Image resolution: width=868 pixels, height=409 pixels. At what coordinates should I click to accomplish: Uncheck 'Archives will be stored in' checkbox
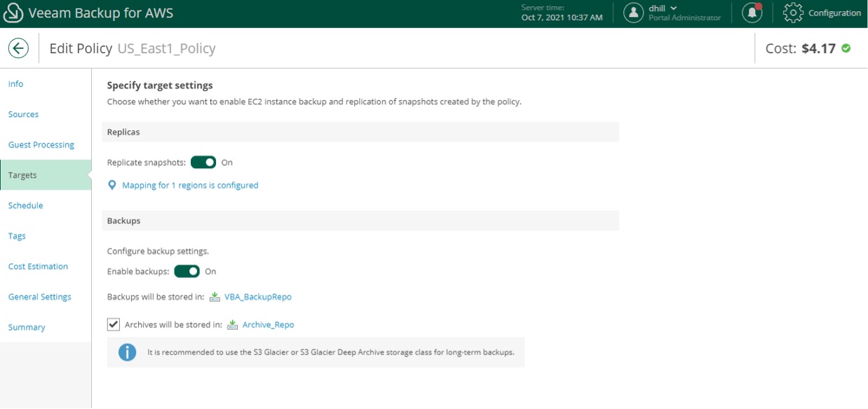114,325
